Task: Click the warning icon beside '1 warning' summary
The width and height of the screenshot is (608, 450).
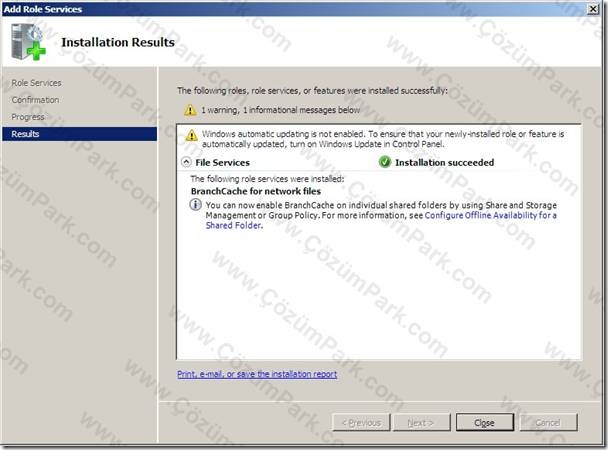Action: [x=190, y=110]
